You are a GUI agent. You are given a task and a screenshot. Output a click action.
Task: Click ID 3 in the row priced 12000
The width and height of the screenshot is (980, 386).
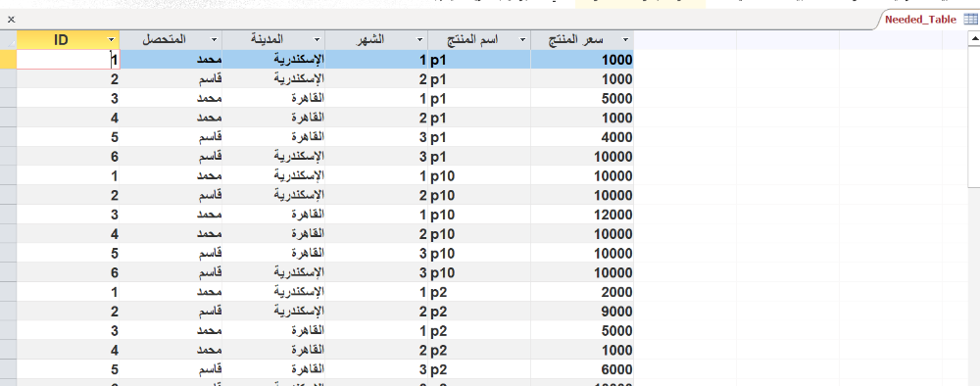pos(115,215)
